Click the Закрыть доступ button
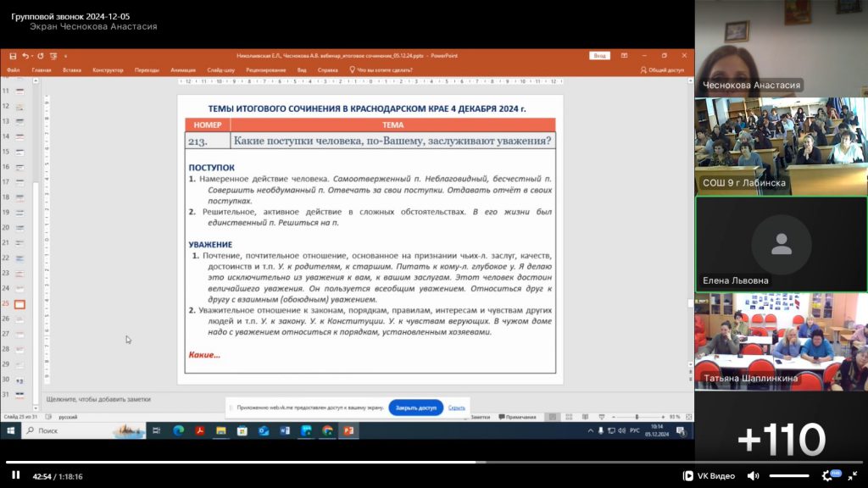This screenshot has height=488, width=868. pyautogui.click(x=416, y=408)
